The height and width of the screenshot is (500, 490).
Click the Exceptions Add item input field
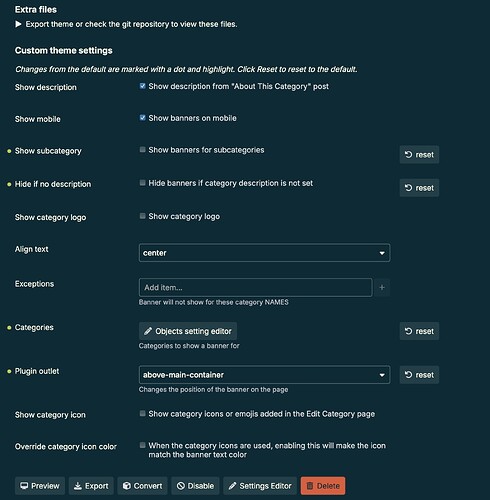(255, 287)
